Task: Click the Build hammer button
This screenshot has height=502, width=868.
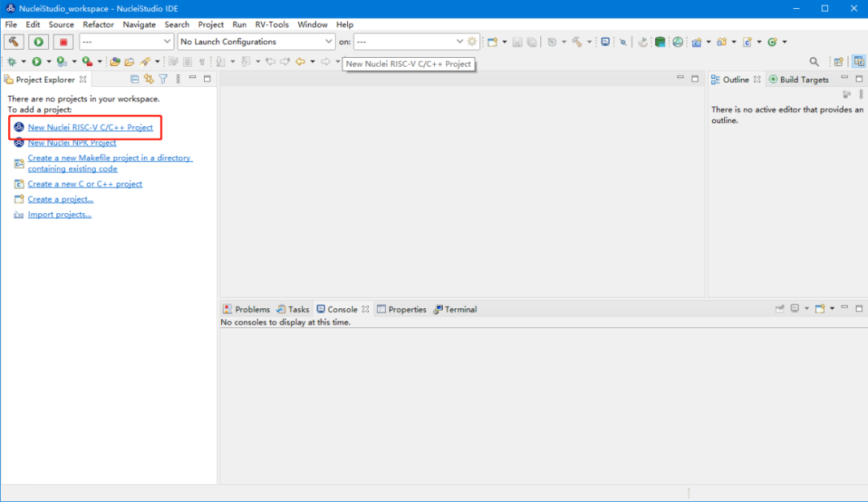Action: [x=14, y=42]
